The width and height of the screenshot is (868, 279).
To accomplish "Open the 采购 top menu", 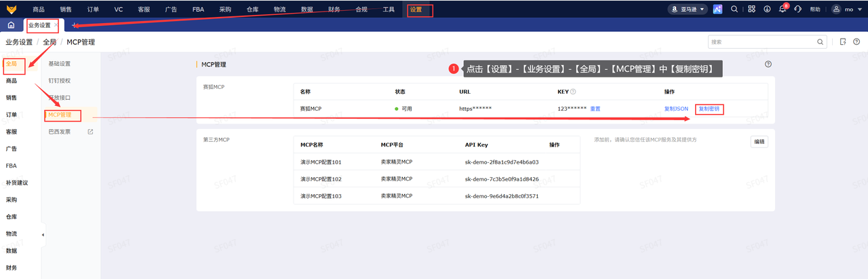I will [x=225, y=10].
